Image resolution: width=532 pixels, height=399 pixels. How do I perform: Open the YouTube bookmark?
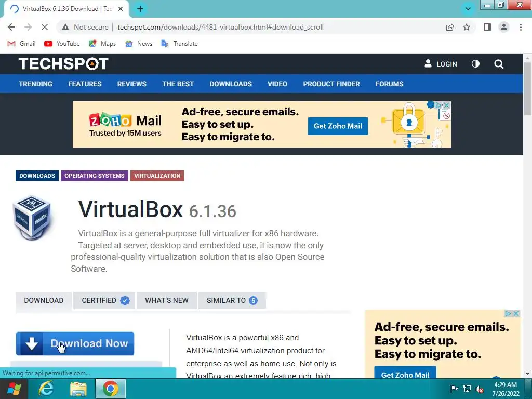(x=62, y=44)
